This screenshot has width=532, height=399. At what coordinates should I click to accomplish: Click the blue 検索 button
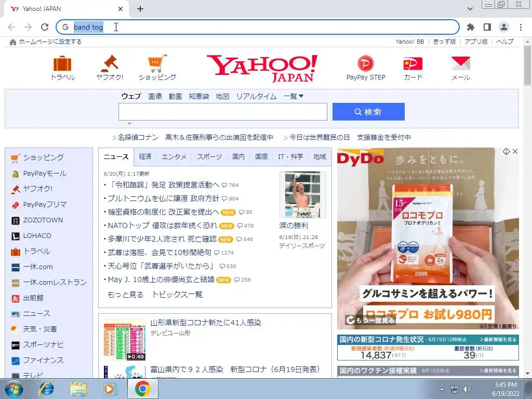click(x=368, y=112)
